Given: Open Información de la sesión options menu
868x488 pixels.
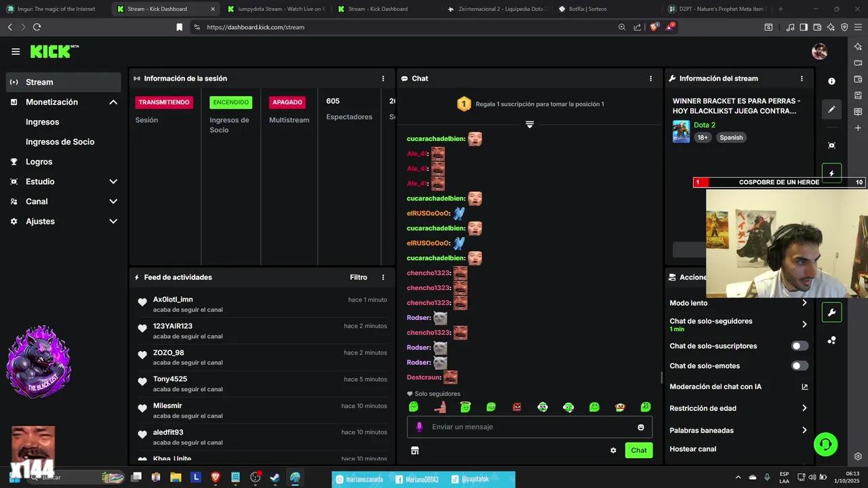Looking at the screenshot, I should 383,79.
